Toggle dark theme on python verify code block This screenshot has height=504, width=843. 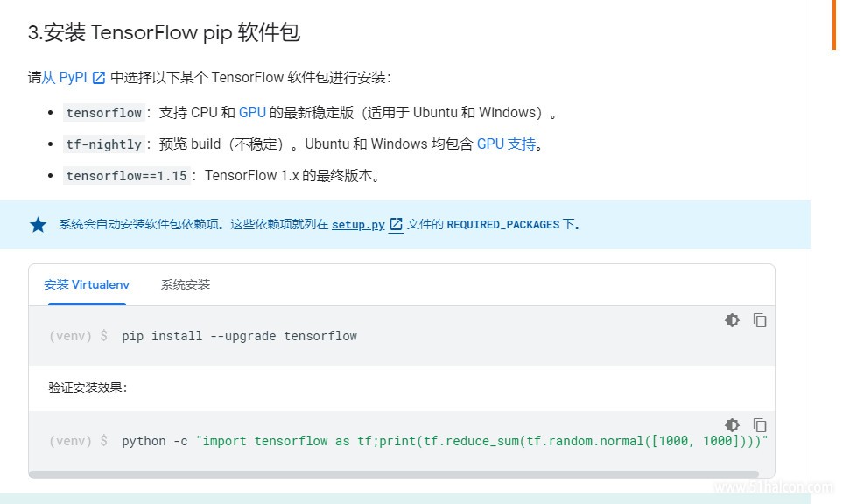click(732, 425)
